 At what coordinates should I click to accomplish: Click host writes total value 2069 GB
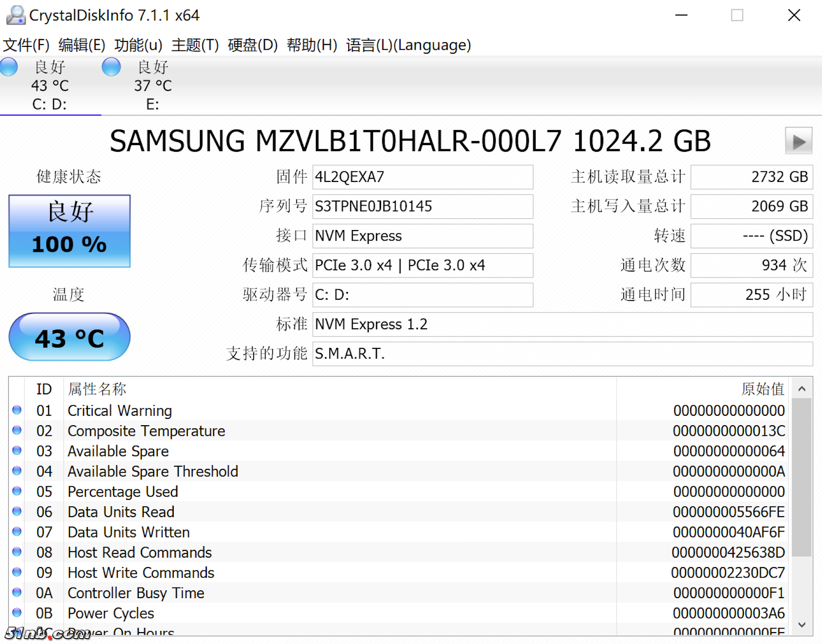[x=752, y=206]
